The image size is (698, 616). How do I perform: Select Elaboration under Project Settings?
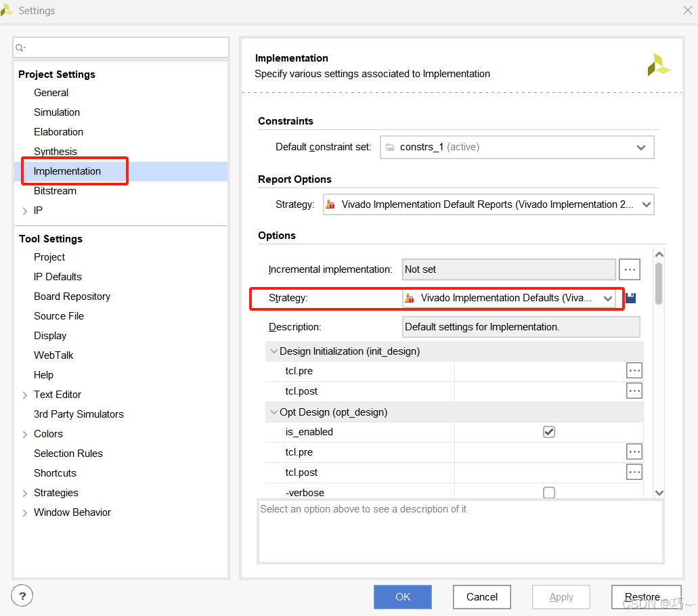pos(58,132)
